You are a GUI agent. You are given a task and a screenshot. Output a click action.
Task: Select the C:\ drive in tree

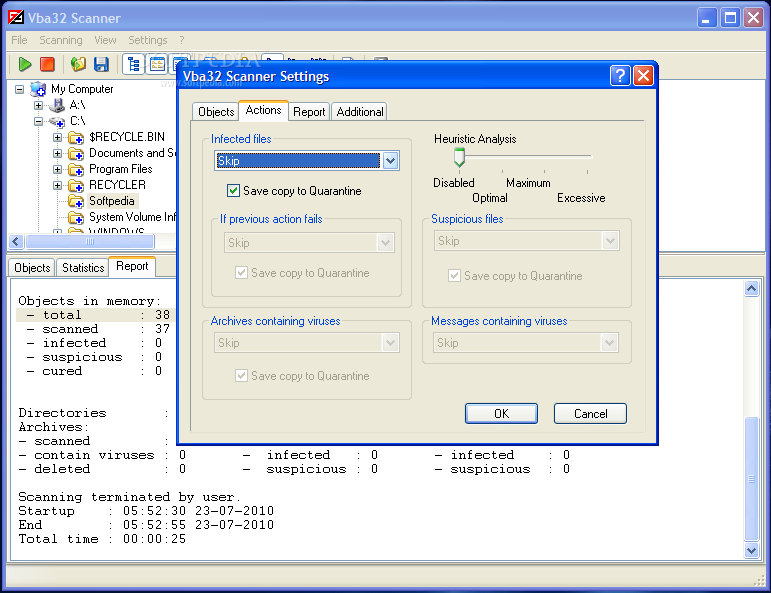(x=78, y=121)
